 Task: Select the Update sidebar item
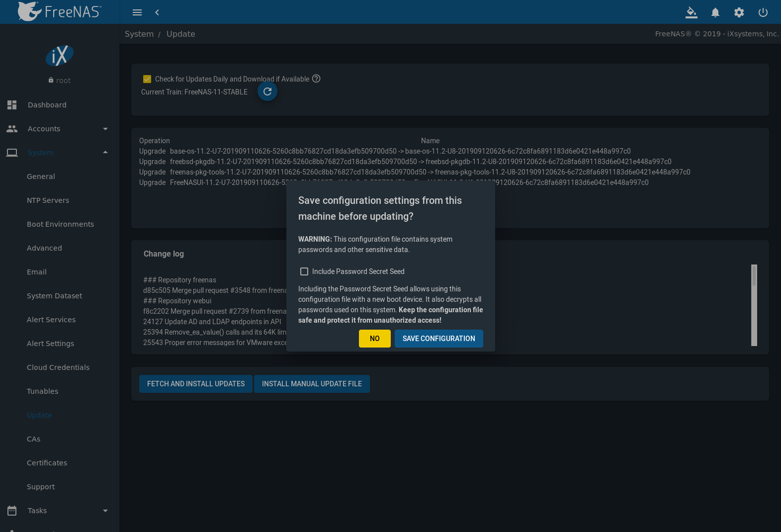(39, 415)
